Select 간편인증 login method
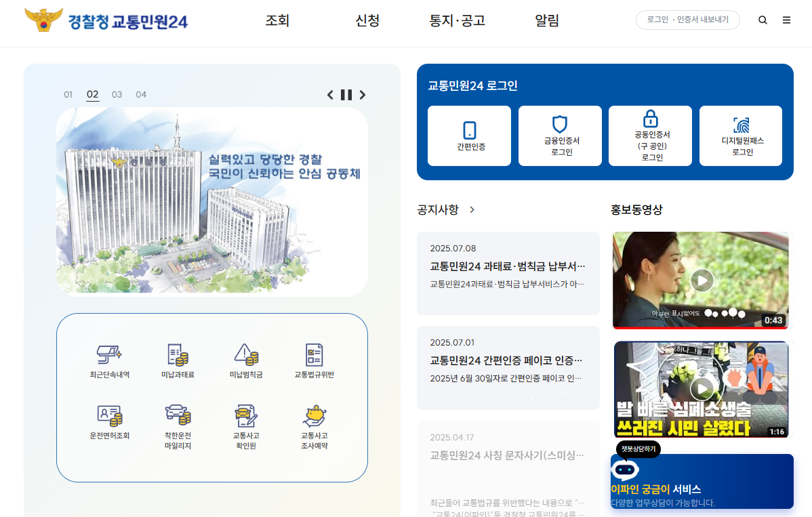The height and width of the screenshot is (517, 812). pos(469,136)
